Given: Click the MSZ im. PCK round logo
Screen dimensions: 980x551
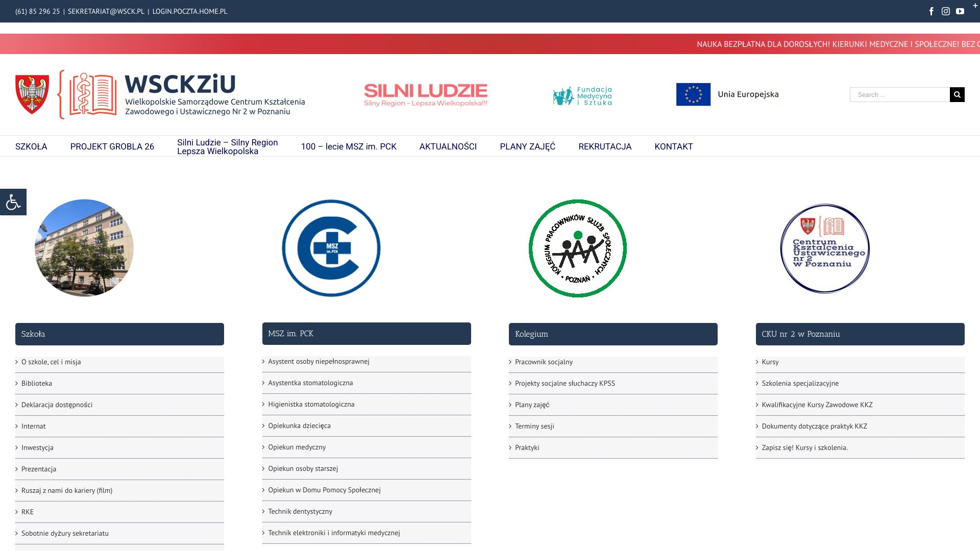Looking at the screenshot, I should pyautogui.click(x=331, y=248).
